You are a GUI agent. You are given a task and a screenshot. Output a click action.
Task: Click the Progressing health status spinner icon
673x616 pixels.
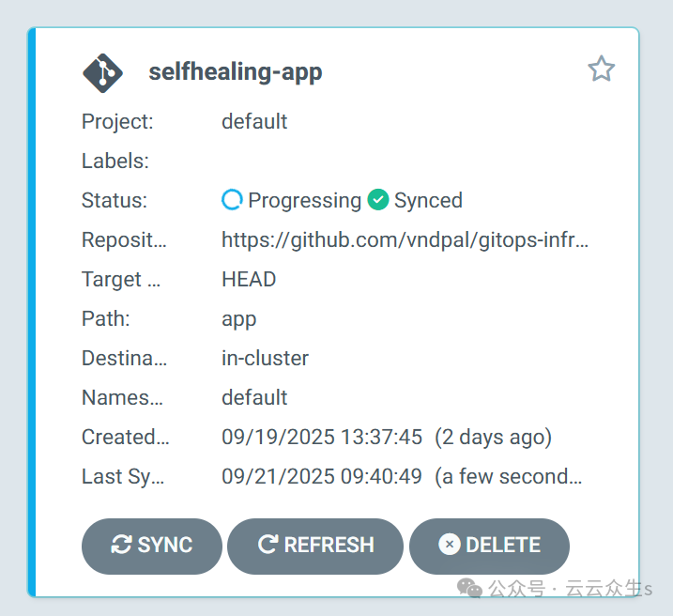click(x=232, y=200)
